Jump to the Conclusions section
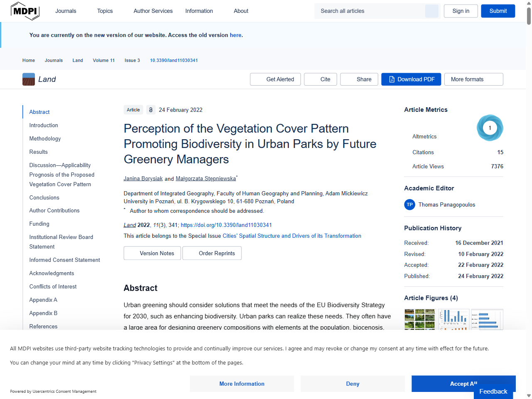 click(x=44, y=197)
